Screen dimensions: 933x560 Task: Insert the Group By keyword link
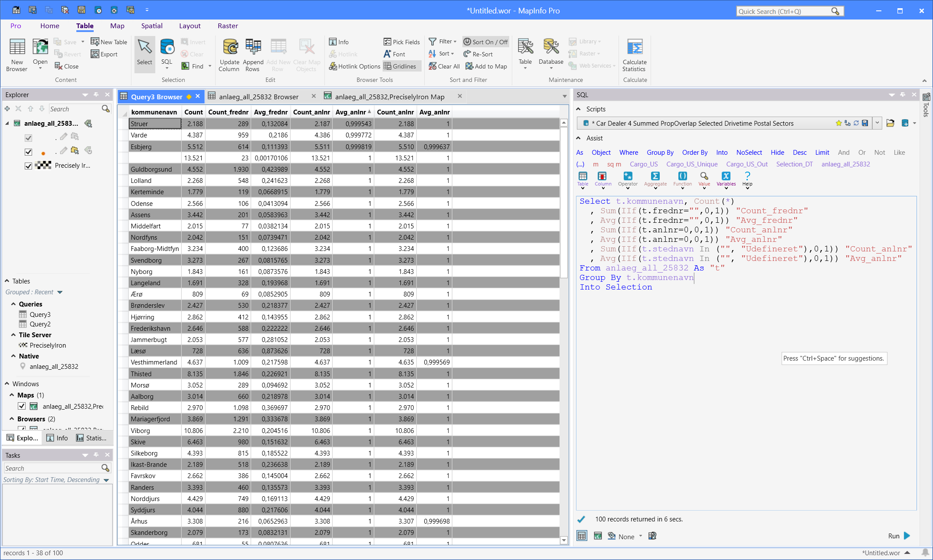coord(660,153)
